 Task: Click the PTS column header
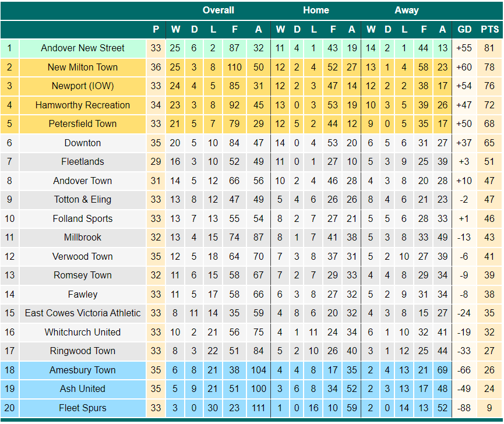tap(489, 30)
